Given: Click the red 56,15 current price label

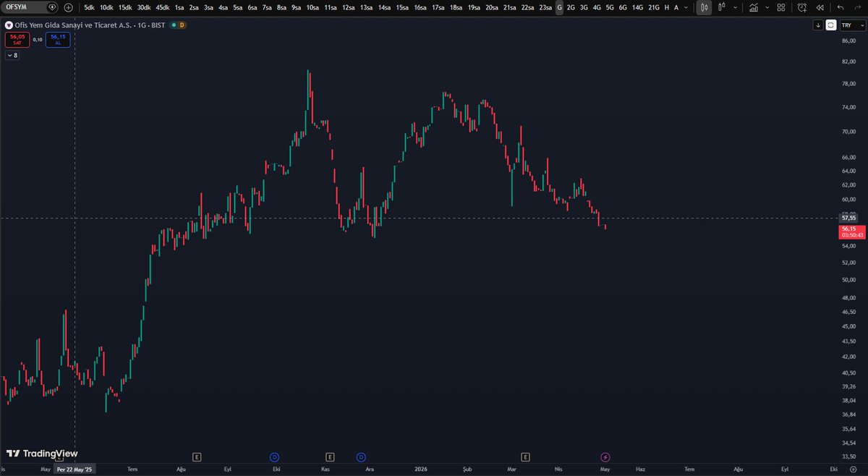Looking at the screenshot, I should pos(851,231).
